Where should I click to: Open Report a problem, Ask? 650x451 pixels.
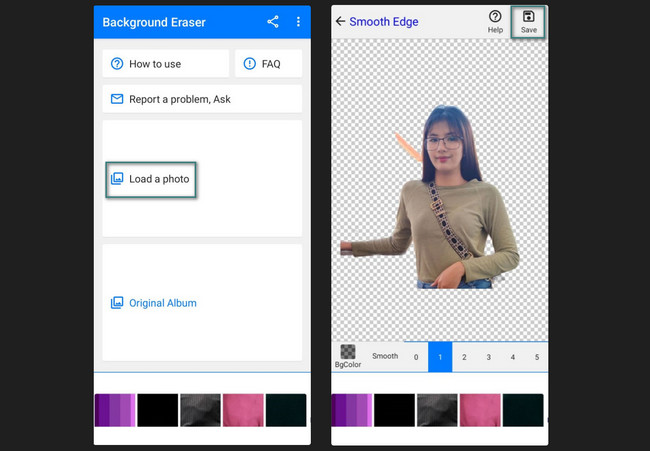202,99
